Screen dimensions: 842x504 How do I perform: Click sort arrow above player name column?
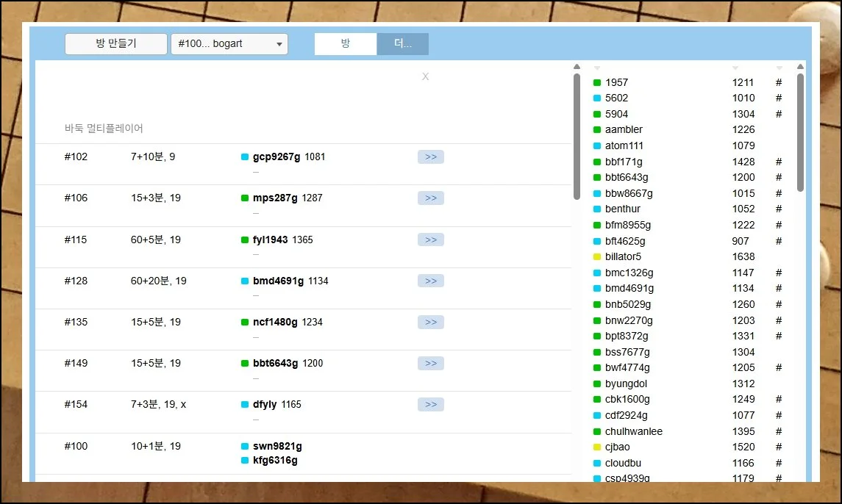click(597, 68)
